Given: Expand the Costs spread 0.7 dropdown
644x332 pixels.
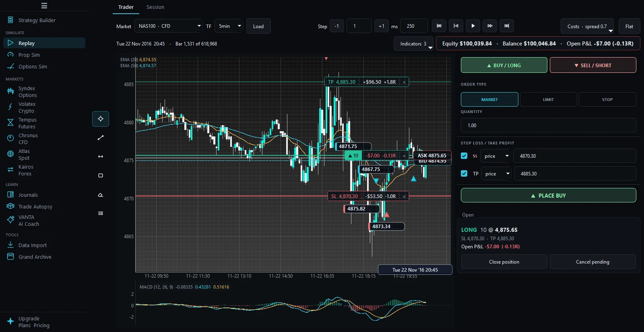Looking at the screenshot, I should [587, 26].
